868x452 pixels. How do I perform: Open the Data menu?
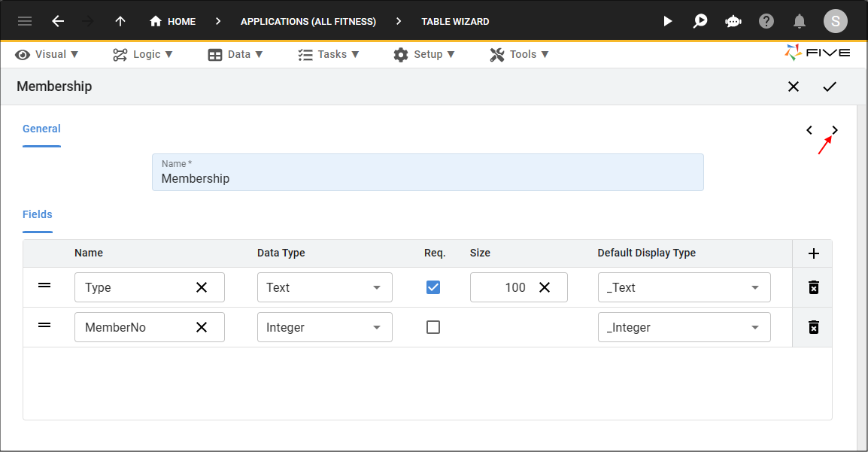tap(235, 54)
